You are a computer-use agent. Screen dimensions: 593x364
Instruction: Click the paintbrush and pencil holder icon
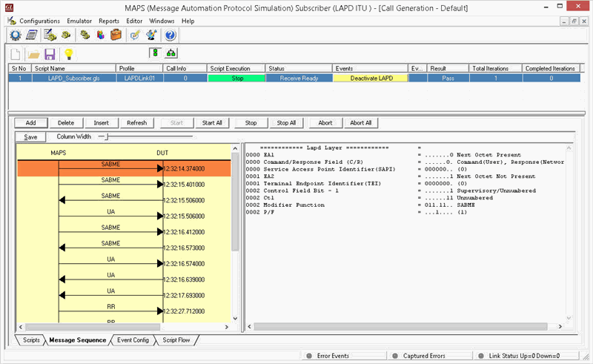(x=152, y=35)
